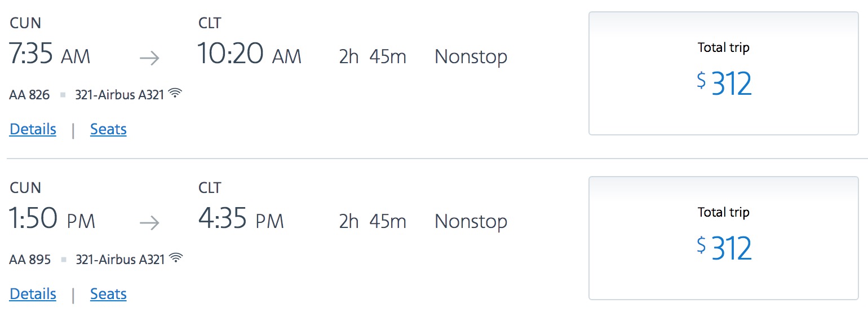Click the 321-Airbus A321 label on AA 826
This screenshot has width=868, height=316.
coord(119,95)
